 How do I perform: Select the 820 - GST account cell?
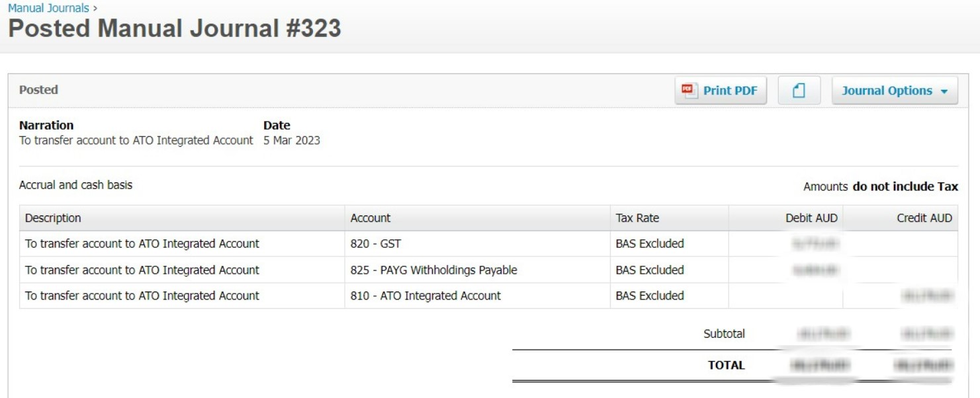coord(376,244)
